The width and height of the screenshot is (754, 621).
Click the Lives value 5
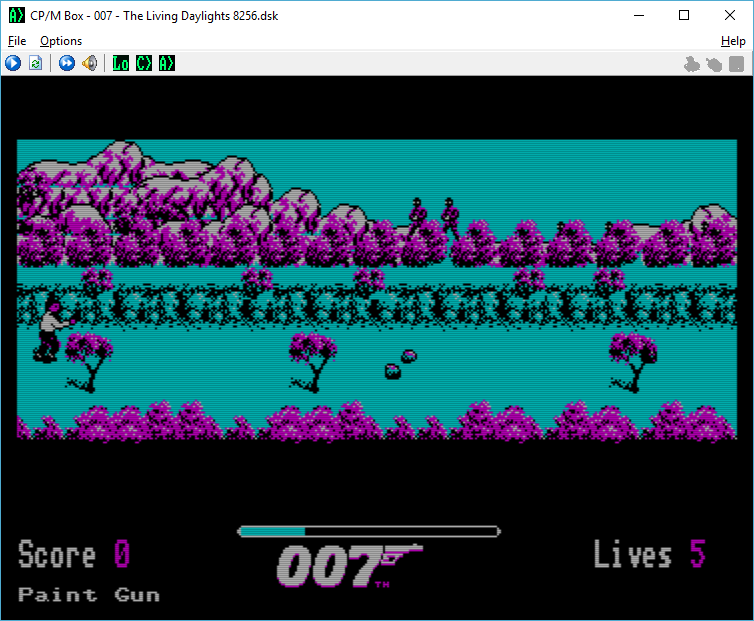point(698,553)
